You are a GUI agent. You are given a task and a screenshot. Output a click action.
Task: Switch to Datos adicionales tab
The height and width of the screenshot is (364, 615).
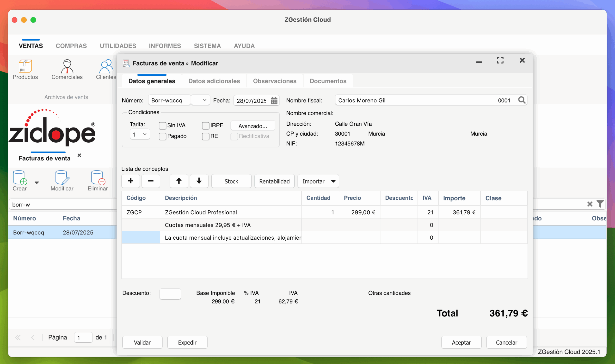pos(214,81)
